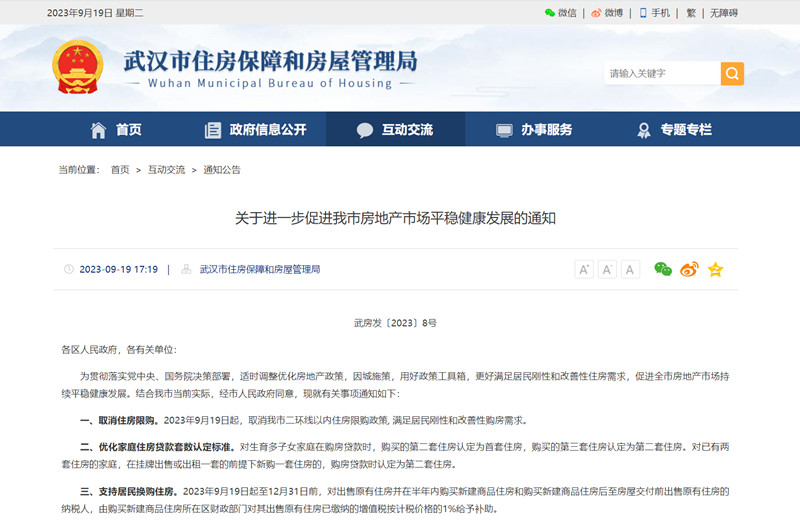Viewport: 800px width, 521px height.
Task: Share article via orange Weibo icon
Action: pos(689,269)
